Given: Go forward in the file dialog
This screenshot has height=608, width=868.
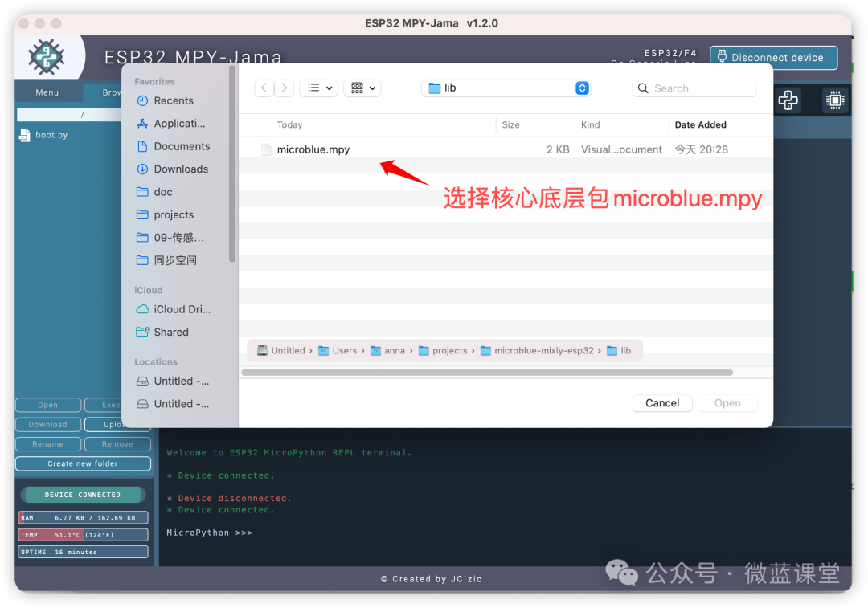Looking at the screenshot, I should pos(284,88).
